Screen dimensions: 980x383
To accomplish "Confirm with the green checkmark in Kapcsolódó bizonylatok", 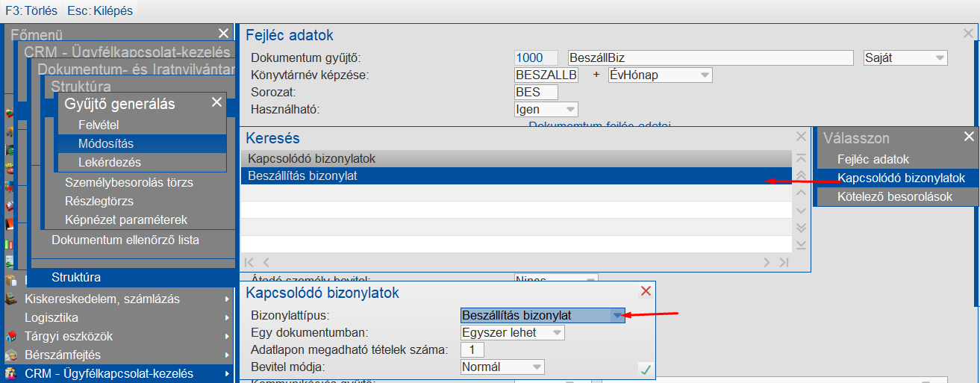I will pos(646,369).
